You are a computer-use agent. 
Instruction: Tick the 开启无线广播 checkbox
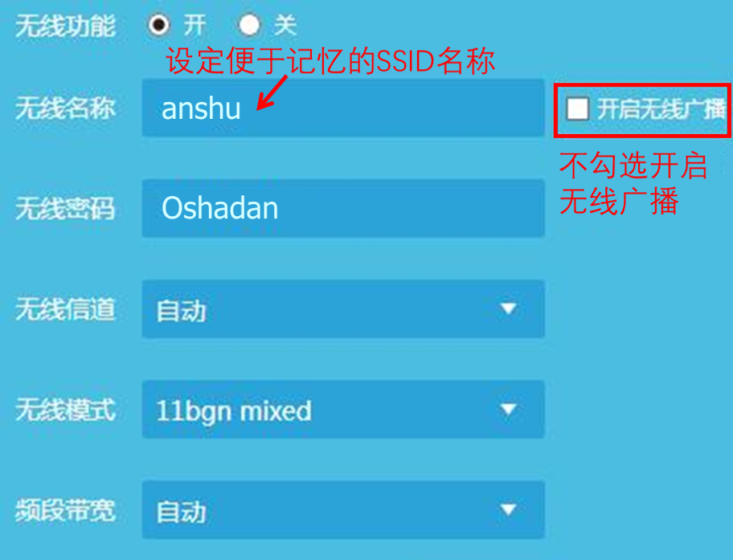[577, 109]
